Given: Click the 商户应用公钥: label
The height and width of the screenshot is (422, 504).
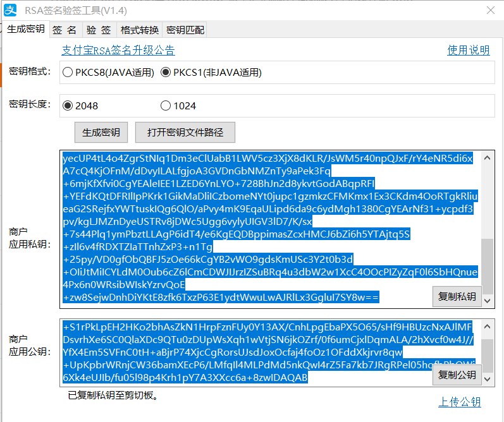Looking at the screenshot, I should pos(30,345).
